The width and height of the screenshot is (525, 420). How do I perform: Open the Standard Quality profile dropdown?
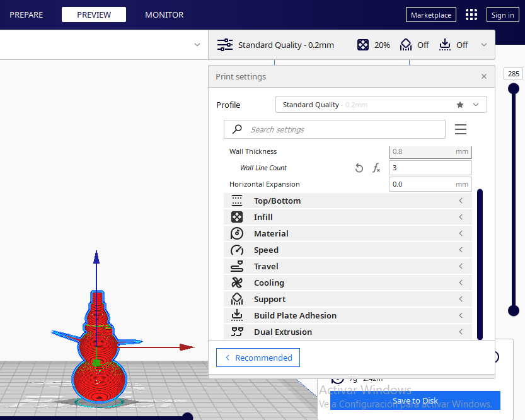381,105
